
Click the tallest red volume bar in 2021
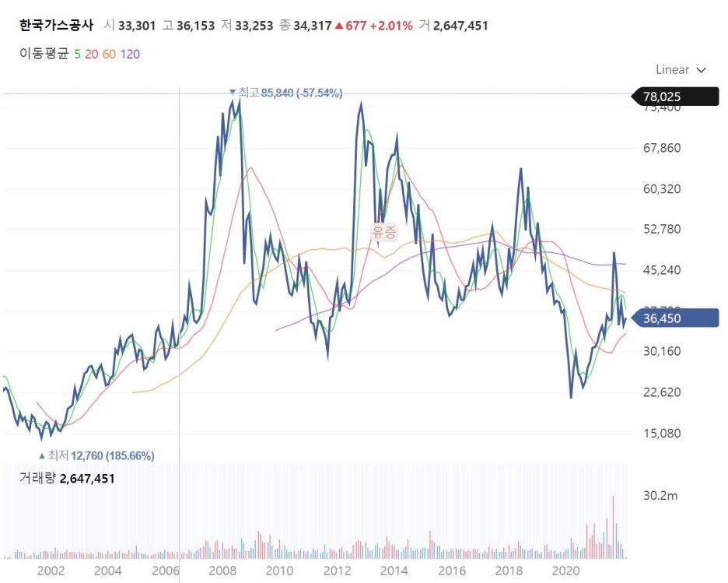point(613,527)
